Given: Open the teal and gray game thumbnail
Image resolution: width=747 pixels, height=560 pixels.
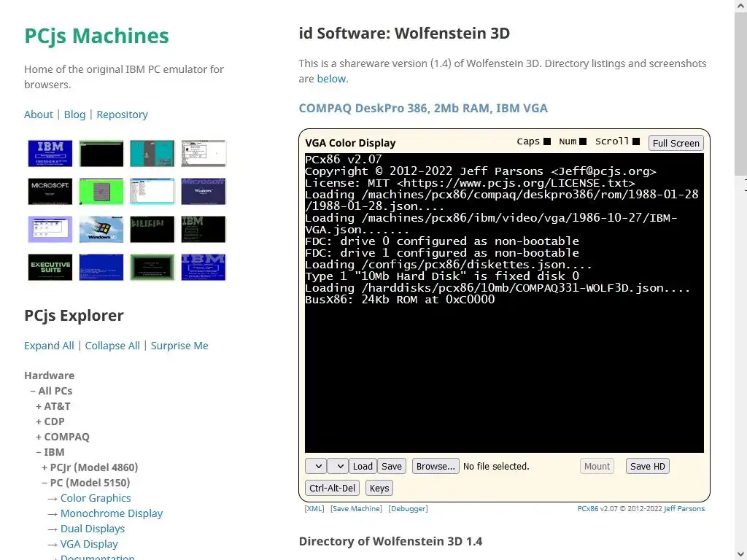Looking at the screenshot, I should (152, 153).
